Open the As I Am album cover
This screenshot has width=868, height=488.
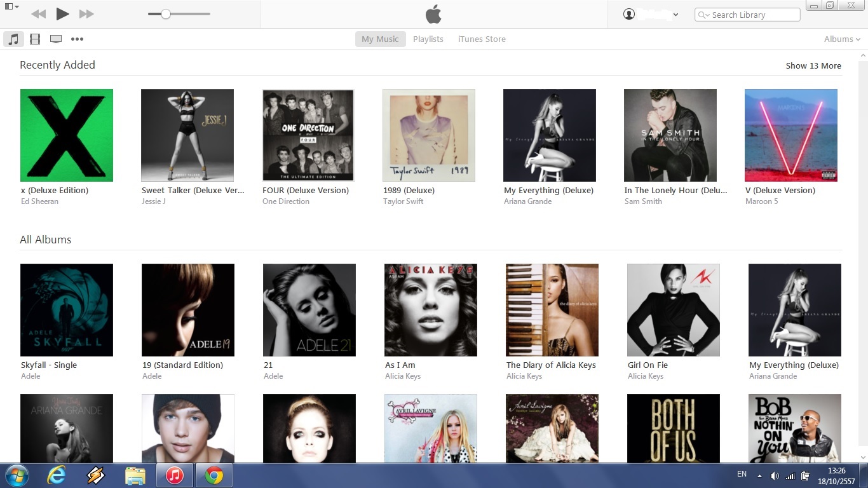[431, 310]
